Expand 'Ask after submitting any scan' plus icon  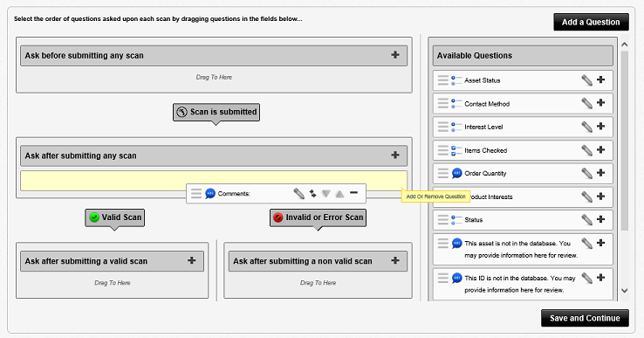[395, 155]
